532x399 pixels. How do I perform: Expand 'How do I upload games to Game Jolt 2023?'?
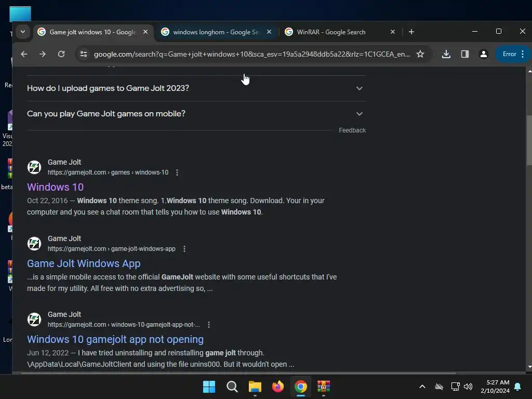(196, 88)
